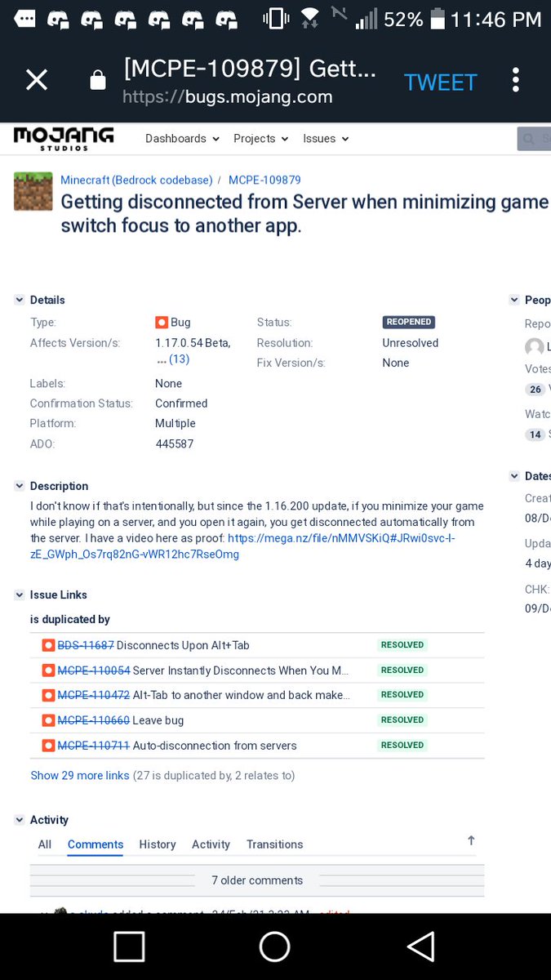Screen dimensions: 551x980
Task: Tap the message notification icon in status bar
Action: [24, 18]
